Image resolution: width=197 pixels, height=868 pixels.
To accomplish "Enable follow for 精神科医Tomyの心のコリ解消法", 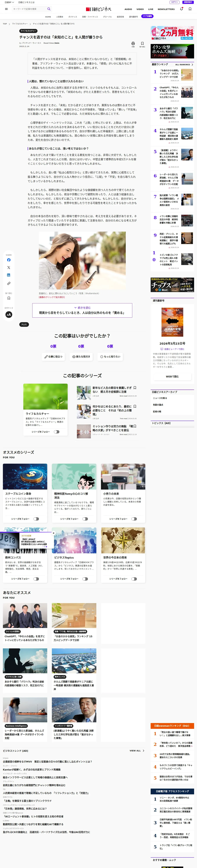I will tap(85, 519).
